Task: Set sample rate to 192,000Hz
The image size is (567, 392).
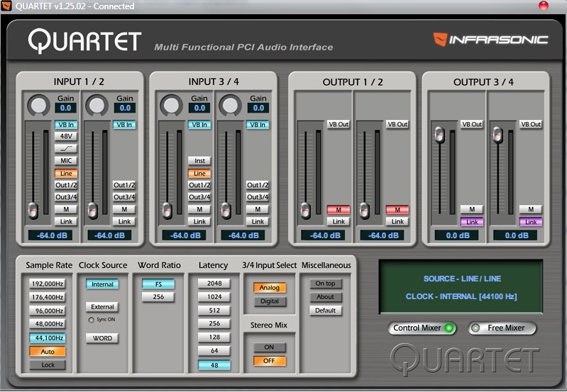Action: (x=48, y=284)
